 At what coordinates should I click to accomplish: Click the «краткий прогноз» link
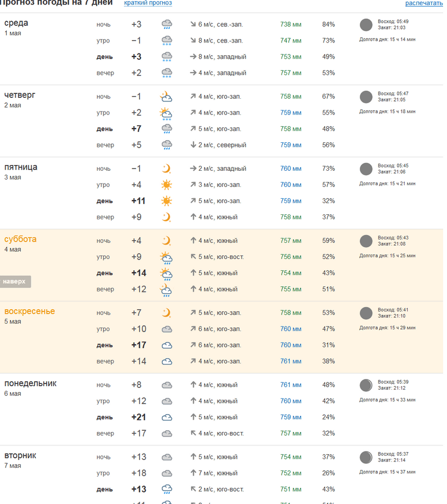coord(148,3)
